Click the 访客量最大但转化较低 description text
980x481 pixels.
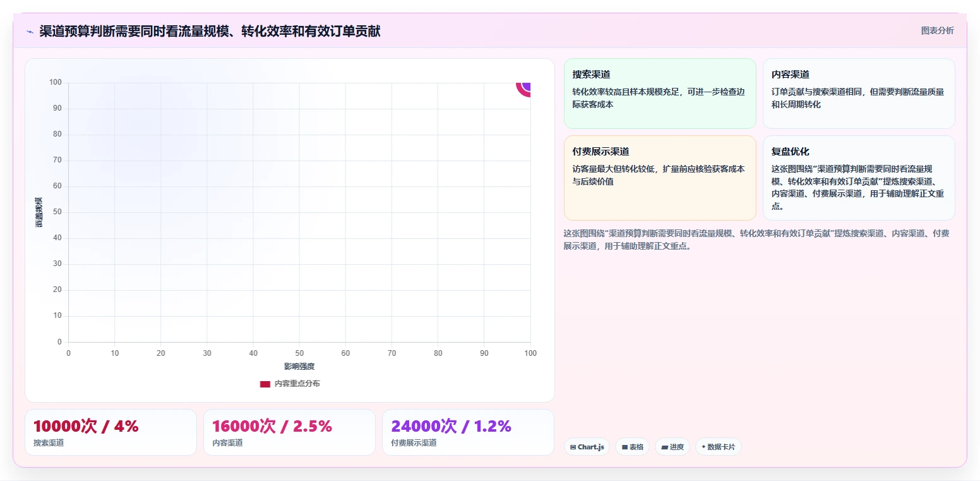click(659, 175)
